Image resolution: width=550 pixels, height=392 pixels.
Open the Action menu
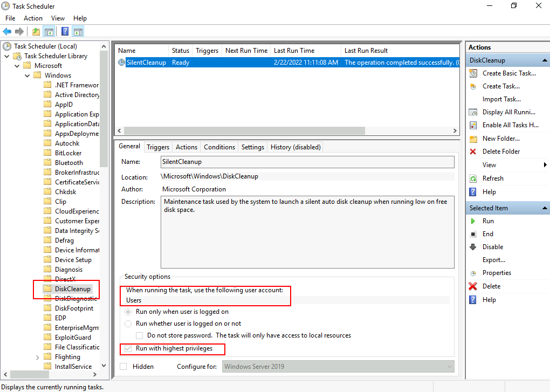click(33, 18)
